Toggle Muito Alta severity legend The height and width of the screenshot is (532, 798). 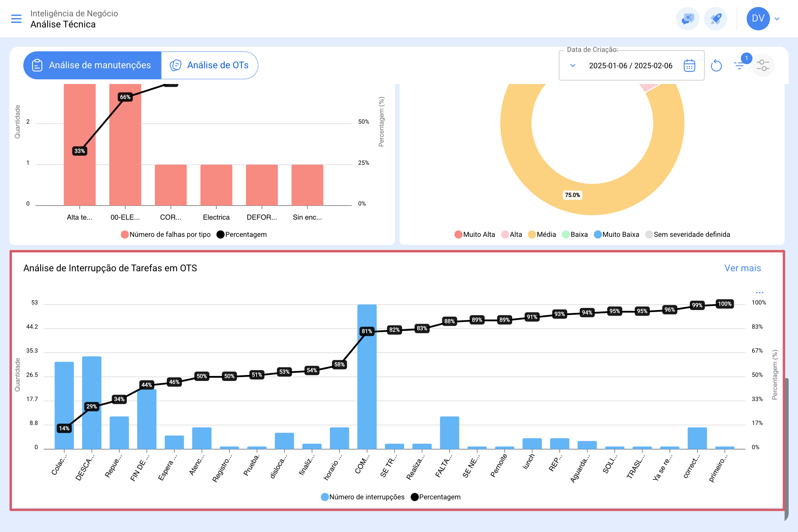click(475, 235)
